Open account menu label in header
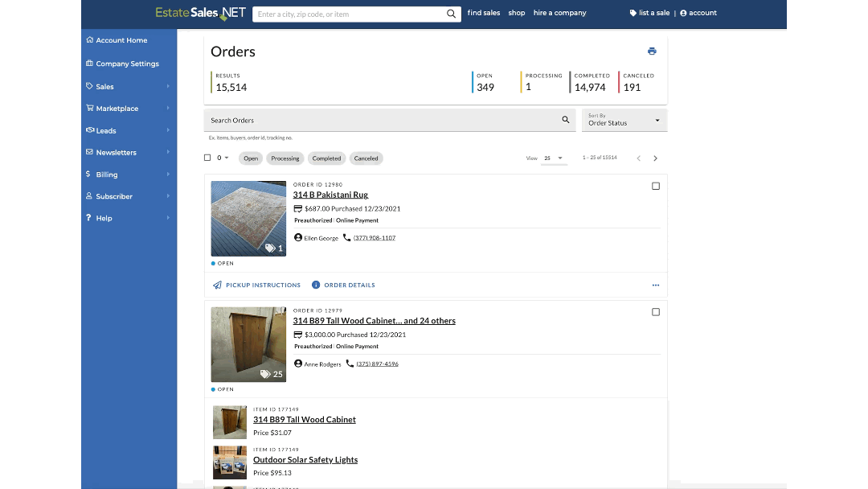 (702, 13)
